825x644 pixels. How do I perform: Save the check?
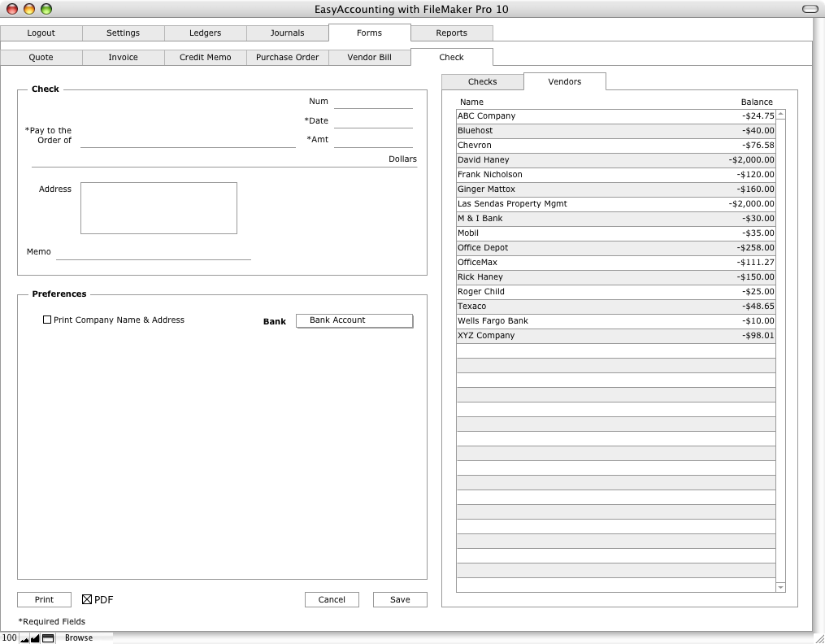400,599
